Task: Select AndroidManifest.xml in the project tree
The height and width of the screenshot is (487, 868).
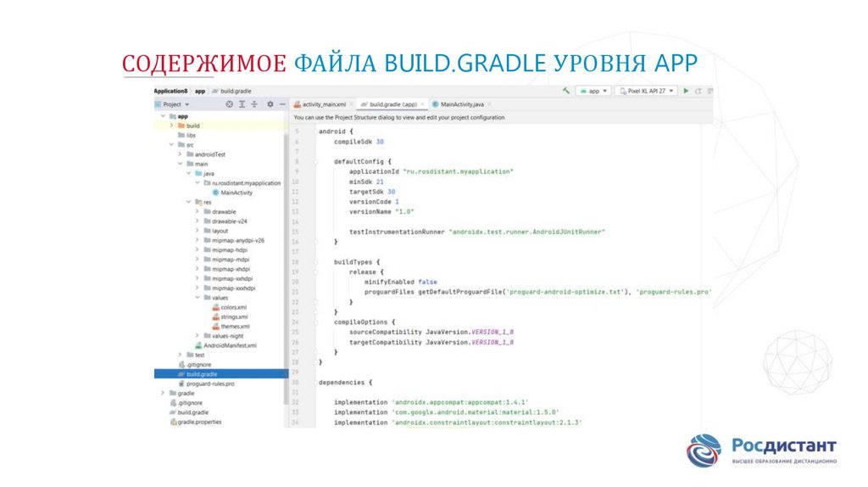Action: [230, 345]
